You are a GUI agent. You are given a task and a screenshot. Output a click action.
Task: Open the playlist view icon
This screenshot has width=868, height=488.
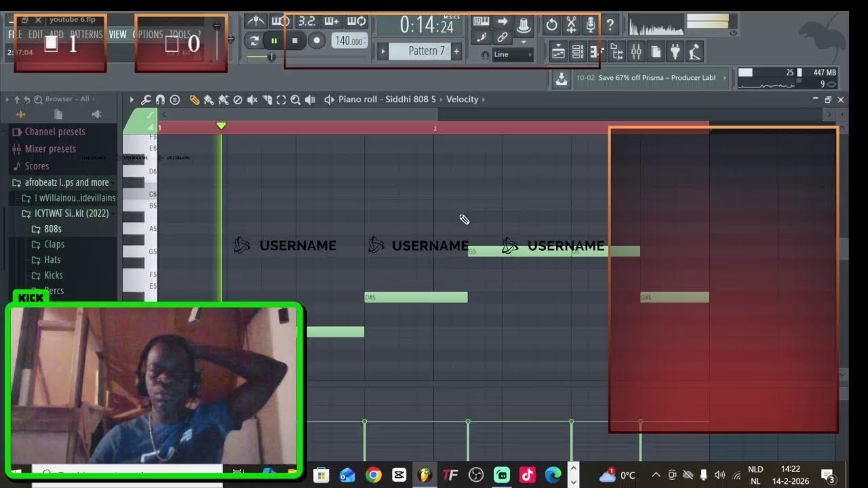point(558,52)
